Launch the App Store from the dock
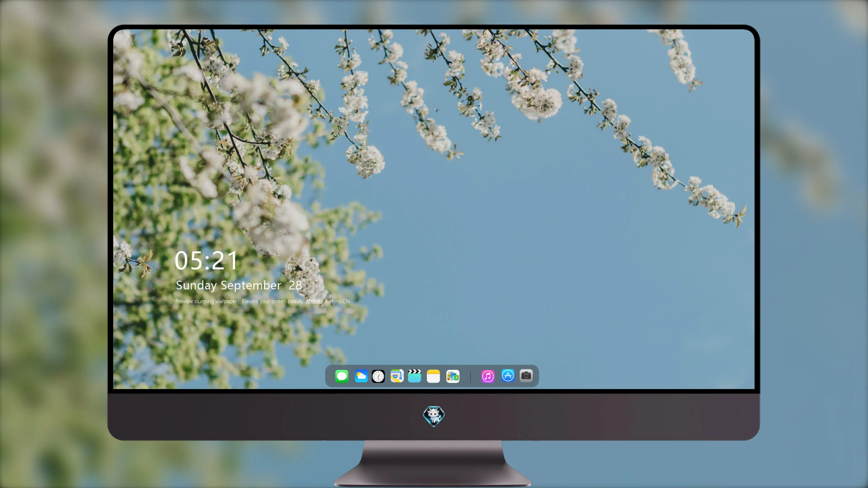The height and width of the screenshot is (488, 868). [508, 375]
